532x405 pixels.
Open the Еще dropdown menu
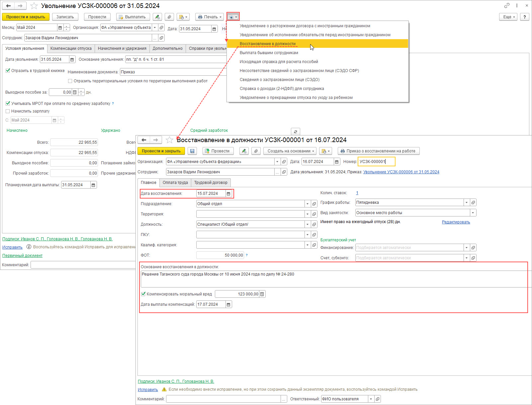[x=508, y=17]
